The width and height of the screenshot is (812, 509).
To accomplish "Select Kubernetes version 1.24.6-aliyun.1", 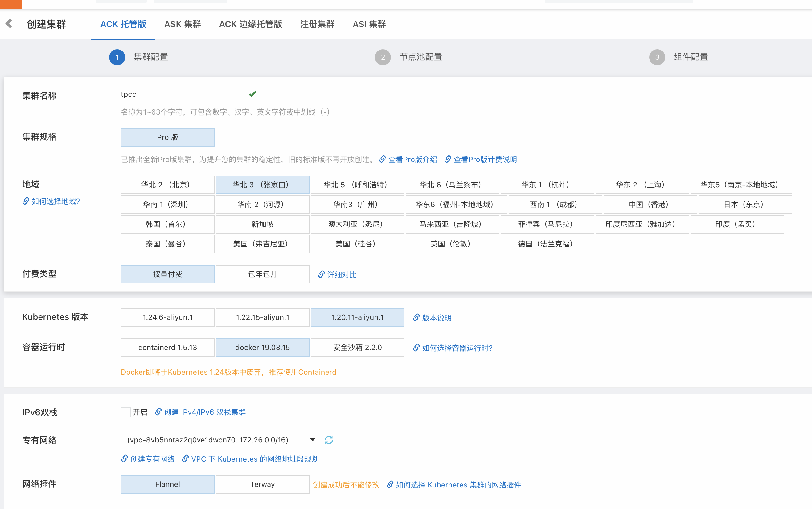I will [x=167, y=317].
